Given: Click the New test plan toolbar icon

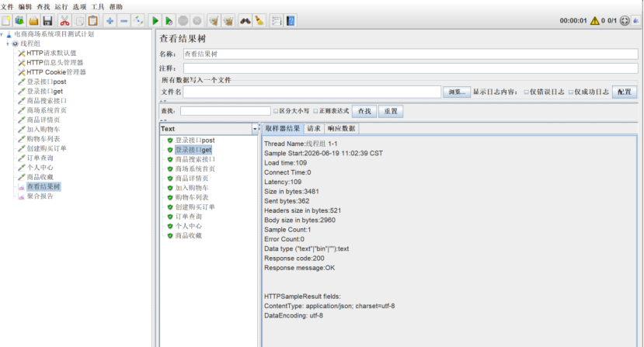Looking at the screenshot, I should (6, 20).
